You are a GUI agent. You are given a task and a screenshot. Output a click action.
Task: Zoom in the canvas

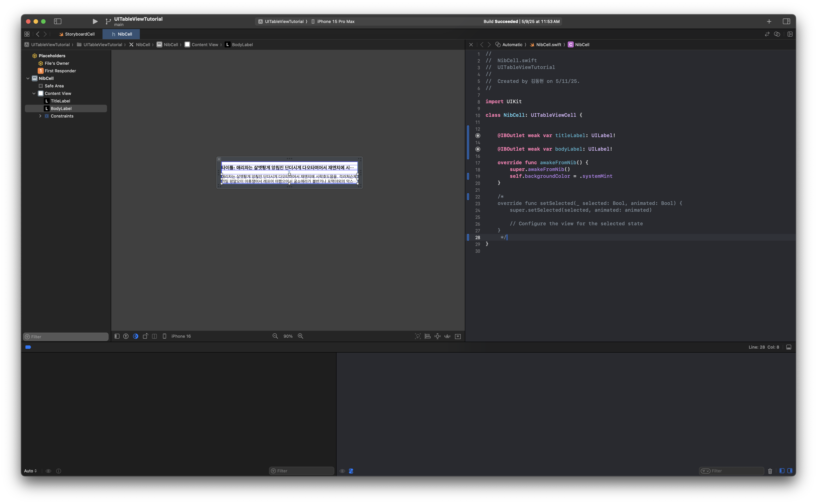click(301, 336)
